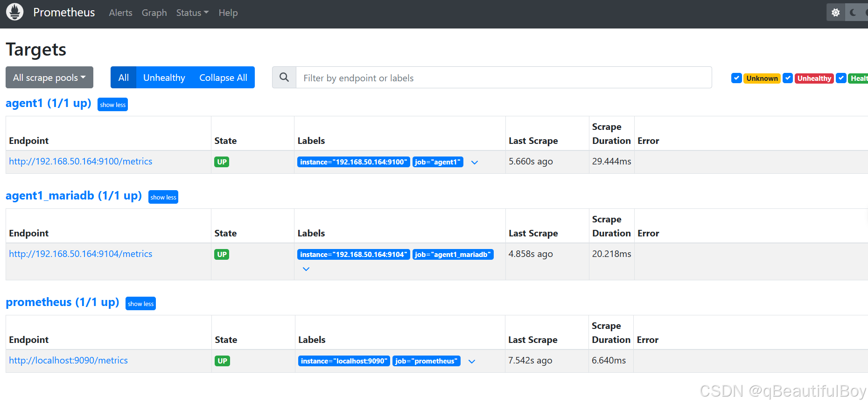Open the Status dropdown menu
The image size is (868, 406).
point(192,13)
